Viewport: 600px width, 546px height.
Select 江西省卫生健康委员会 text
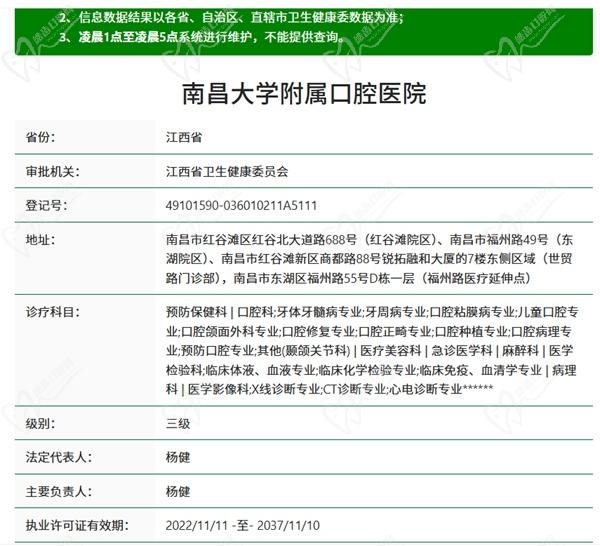click(x=227, y=171)
